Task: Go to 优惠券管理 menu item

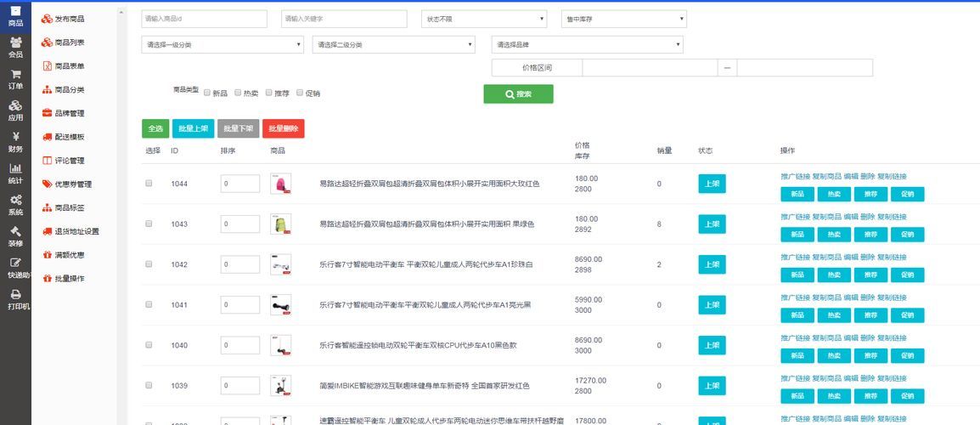Action: pos(73,184)
